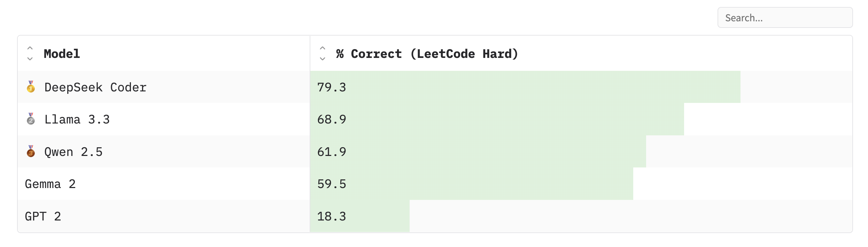Expand sorting options on the % Correct header
868x247 pixels.
coord(322,54)
